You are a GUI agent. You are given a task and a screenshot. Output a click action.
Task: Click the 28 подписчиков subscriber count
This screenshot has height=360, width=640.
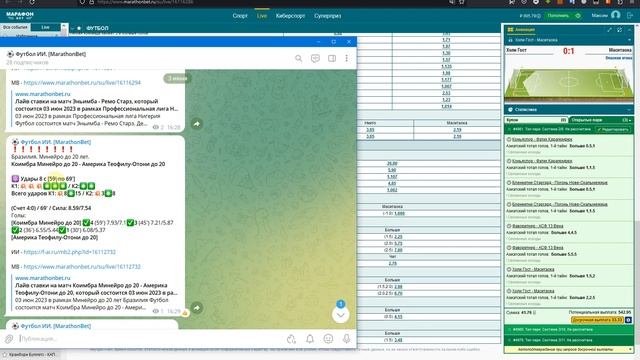pos(27,62)
